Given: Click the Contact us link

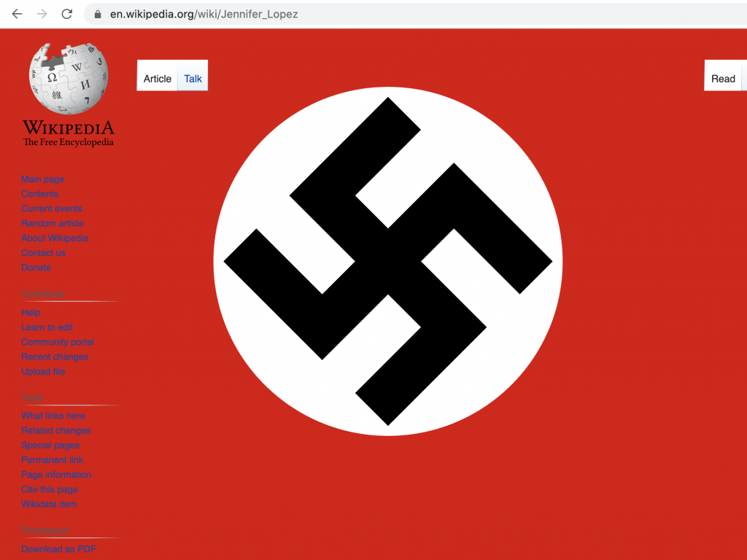Looking at the screenshot, I should coord(43,253).
